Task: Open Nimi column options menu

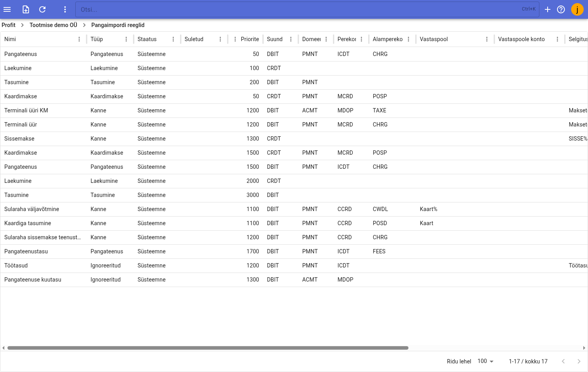Action: [x=79, y=39]
